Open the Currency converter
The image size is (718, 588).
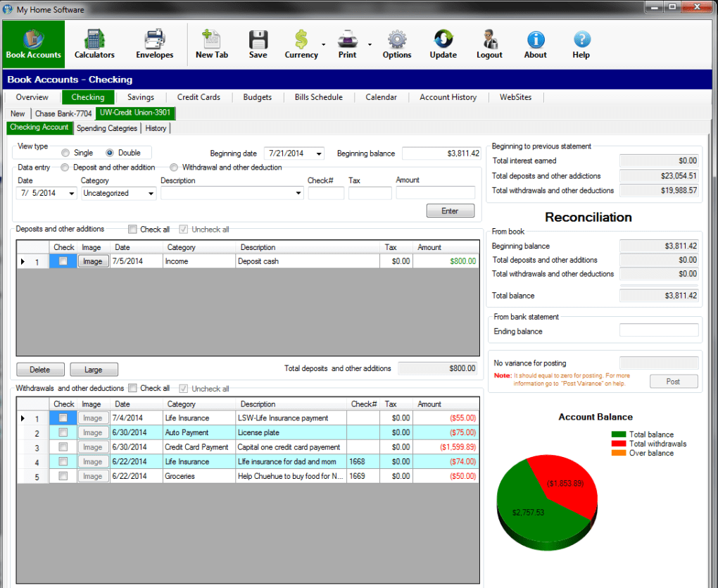[301, 44]
